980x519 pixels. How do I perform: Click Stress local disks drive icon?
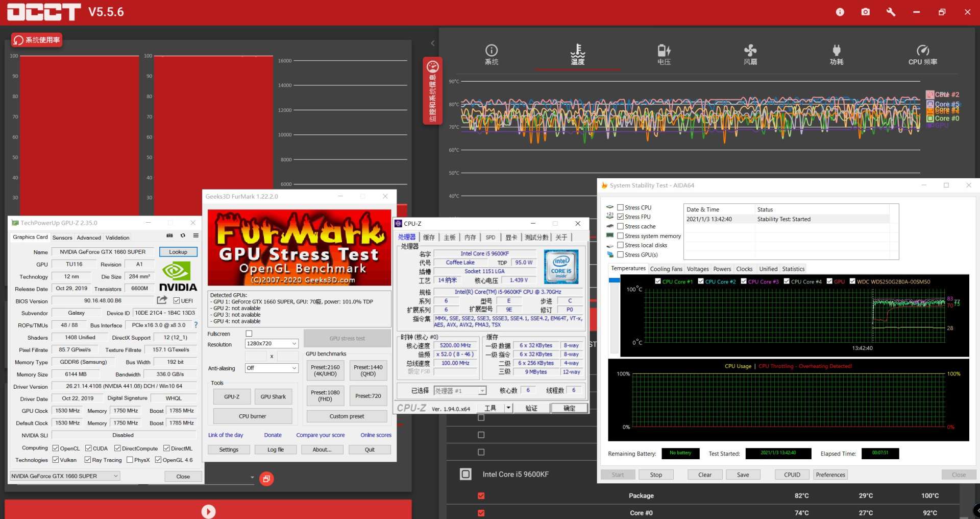[x=609, y=246]
